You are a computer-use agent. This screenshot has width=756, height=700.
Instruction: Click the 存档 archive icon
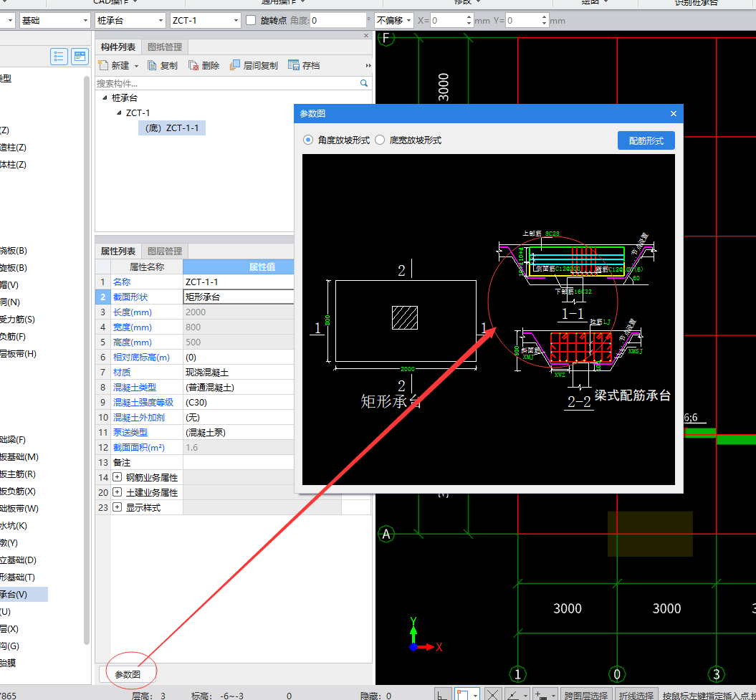click(294, 65)
